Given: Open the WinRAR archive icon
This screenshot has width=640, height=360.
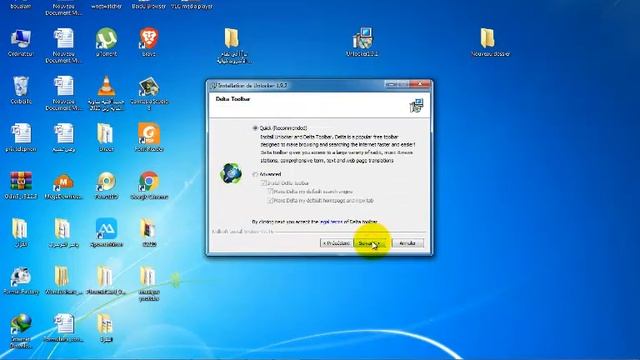Looking at the screenshot, I should pos(21,185).
